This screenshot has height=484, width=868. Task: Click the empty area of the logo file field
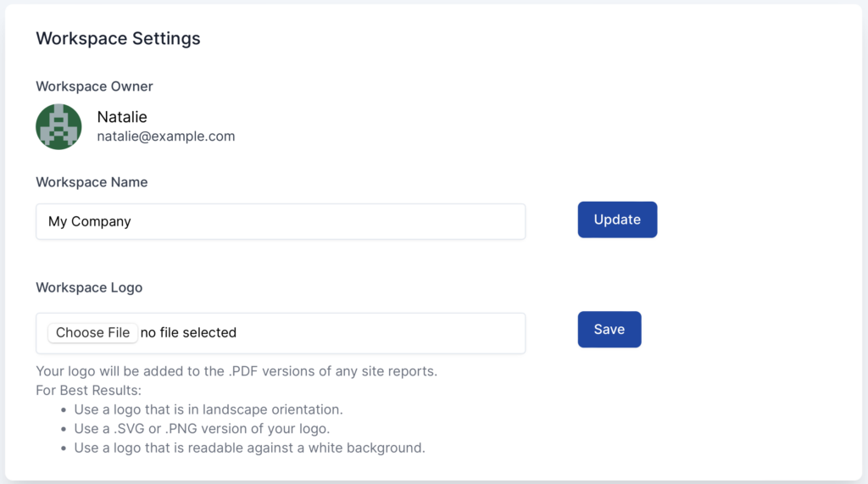point(381,332)
